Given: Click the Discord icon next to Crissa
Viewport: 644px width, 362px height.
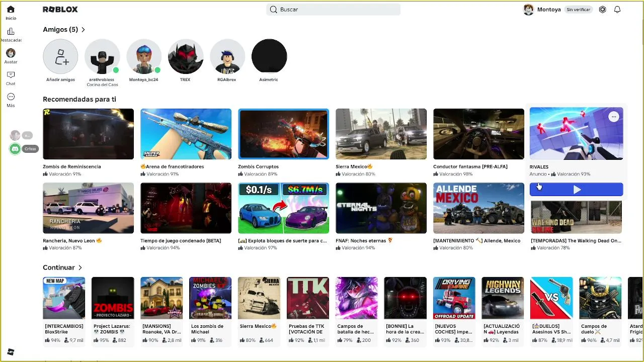Looking at the screenshot, I should click(x=15, y=149).
